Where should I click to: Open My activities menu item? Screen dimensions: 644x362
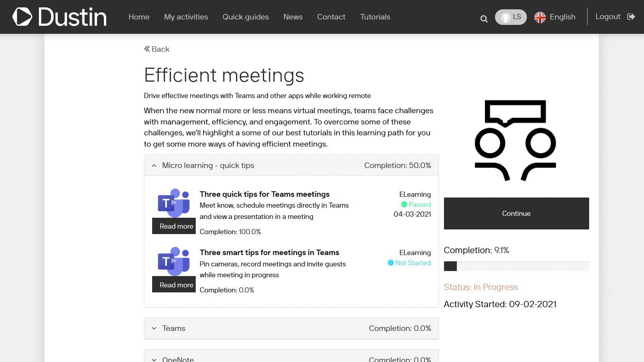click(x=186, y=17)
